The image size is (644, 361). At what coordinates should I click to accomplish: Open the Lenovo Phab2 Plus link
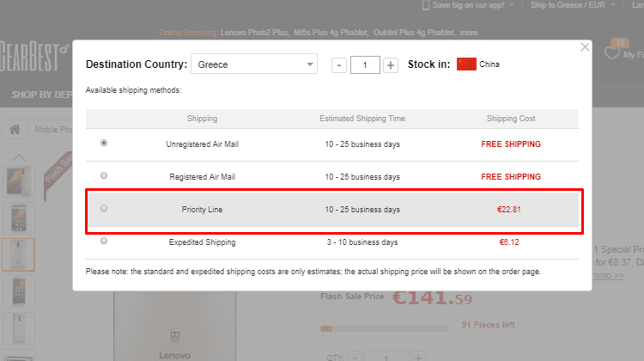click(x=254, y=33)
